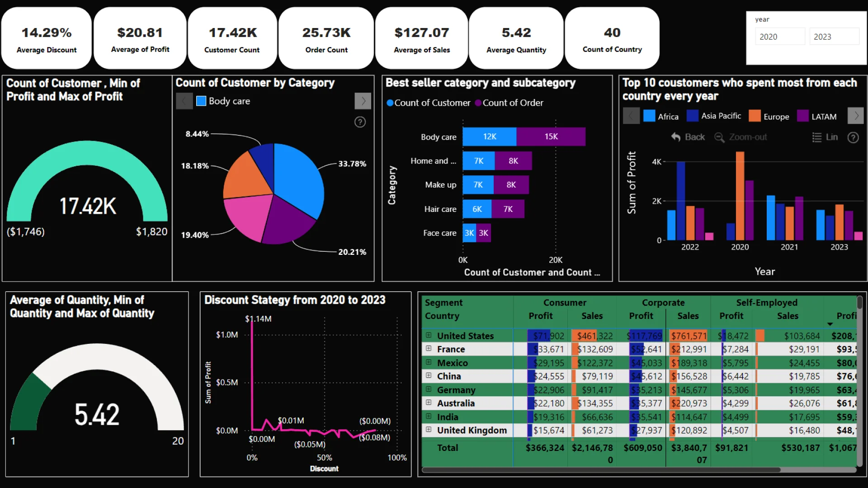The image size is (868, 488).
Task: Select Africa legend swatch
Action: click(649, 116)
